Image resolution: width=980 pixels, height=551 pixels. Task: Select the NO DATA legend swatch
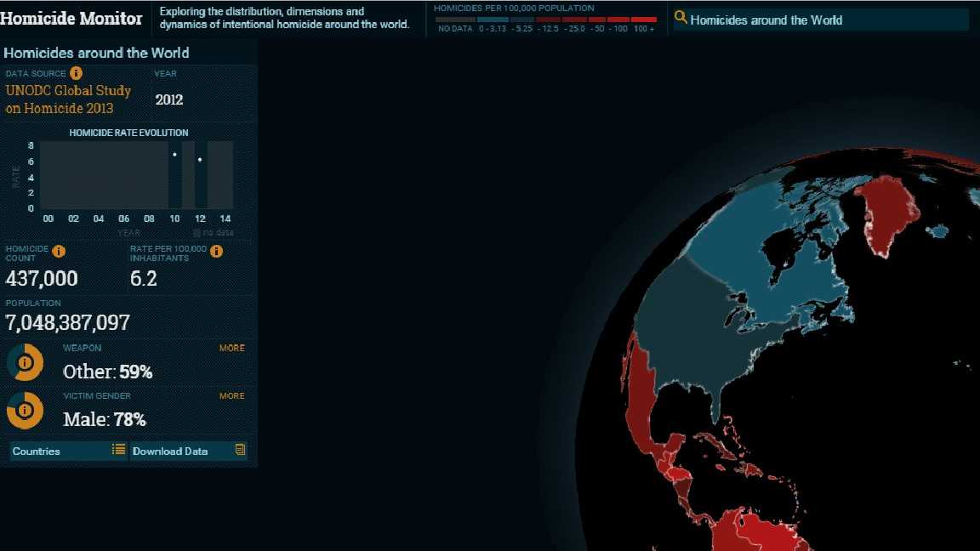click(x=455, y=20)
